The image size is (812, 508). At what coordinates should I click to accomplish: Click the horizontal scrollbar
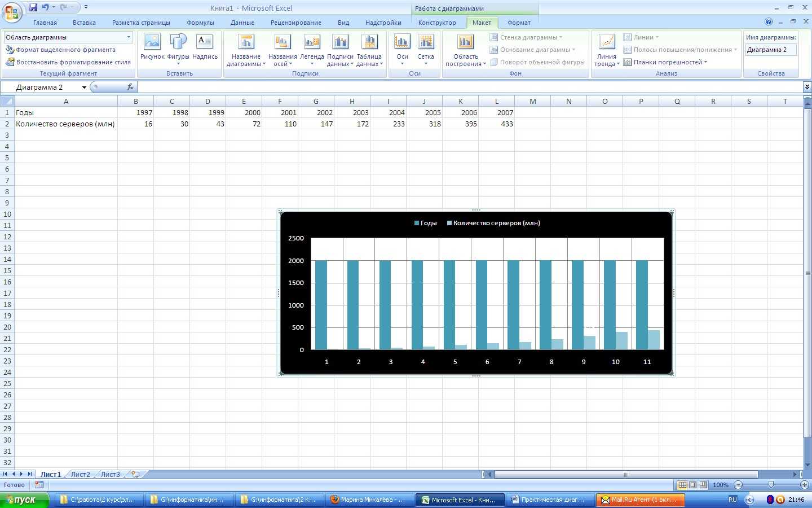coord(626,474)
